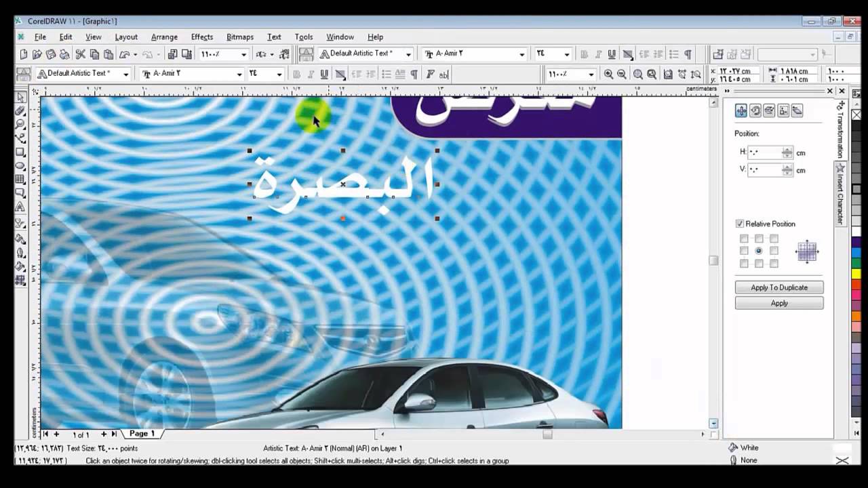Open the Redo history dropdown arrow
The image size is (868, 488).
click(x=159, y=54)
